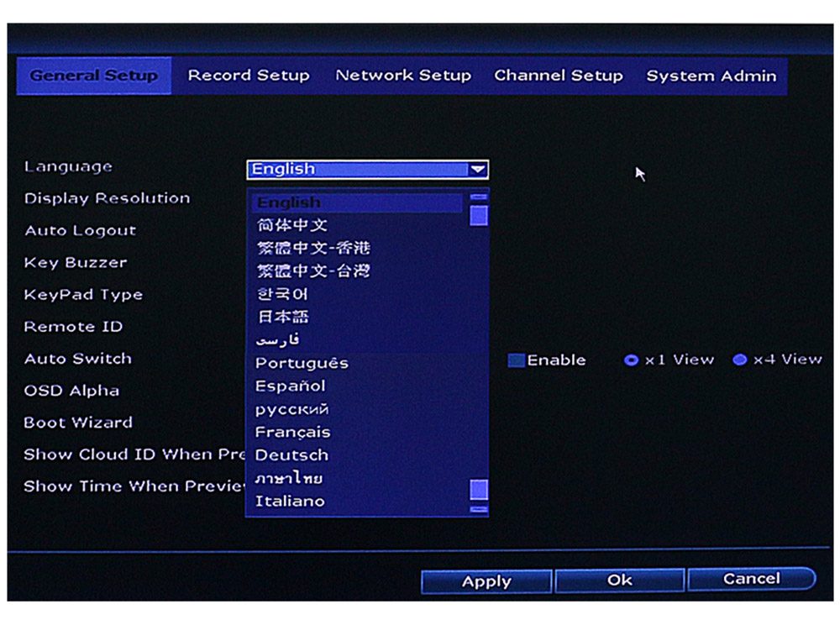Screen dimensions: 840x620
Task: Click the language list scroll-down arrow
Action: pyautogui.click(x=479, y=509)
